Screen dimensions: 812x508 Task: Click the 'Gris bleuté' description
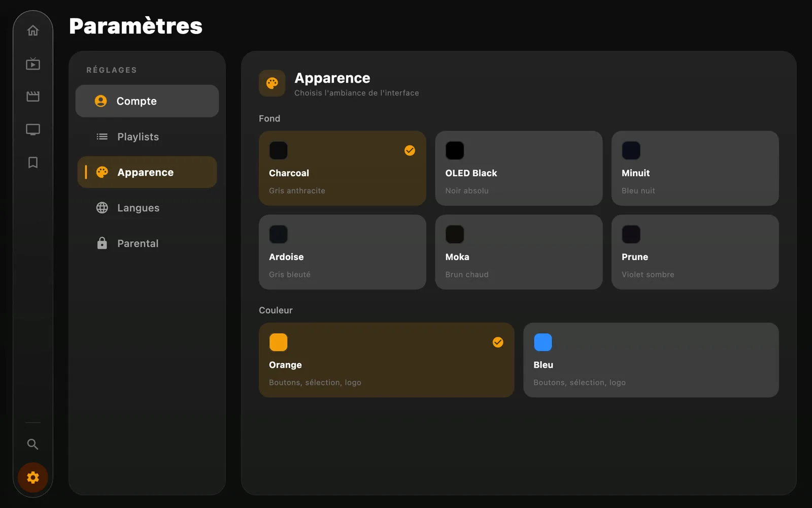tap(290, 275)
